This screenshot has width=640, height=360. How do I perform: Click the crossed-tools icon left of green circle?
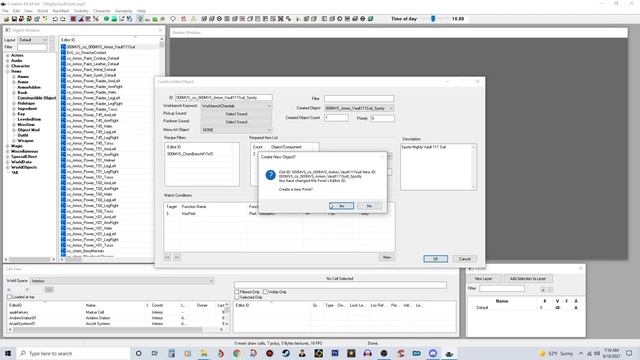pos(96,19)
